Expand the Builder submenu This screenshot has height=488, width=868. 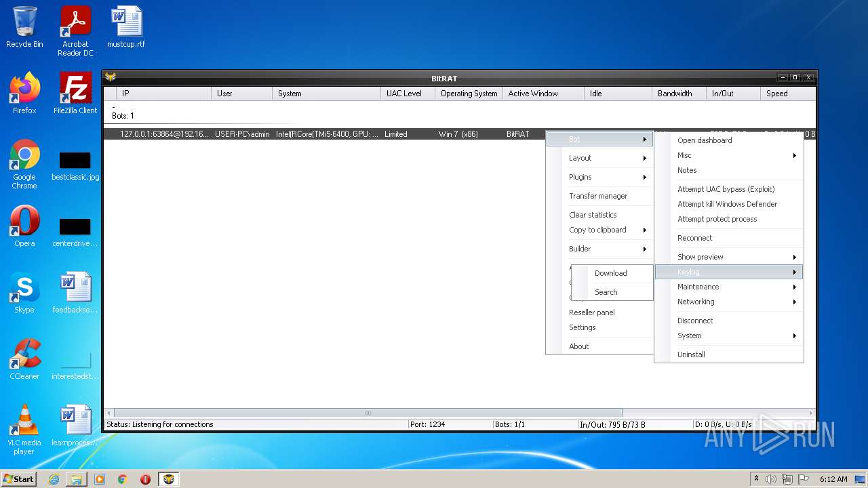600,249
